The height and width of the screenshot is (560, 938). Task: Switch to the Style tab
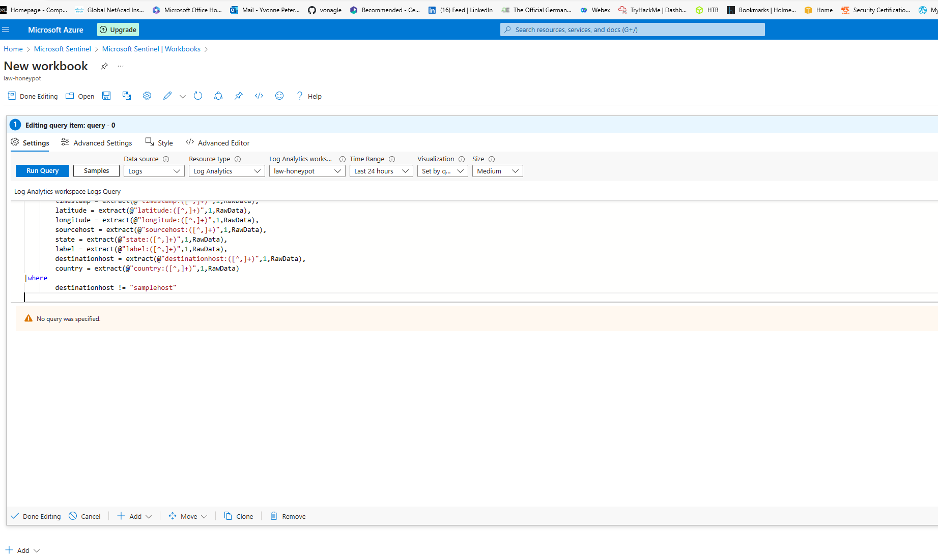click(159, 143)
